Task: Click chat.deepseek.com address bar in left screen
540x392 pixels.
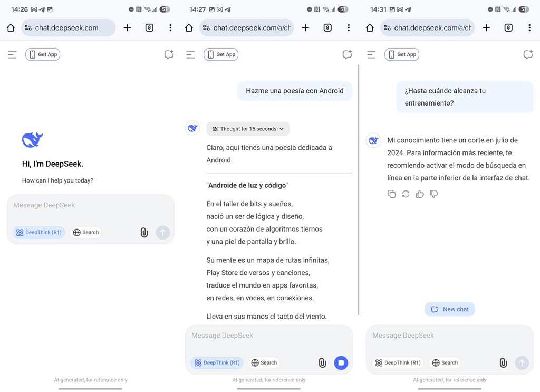Action: pyautogui.click(x=68, y=27)
